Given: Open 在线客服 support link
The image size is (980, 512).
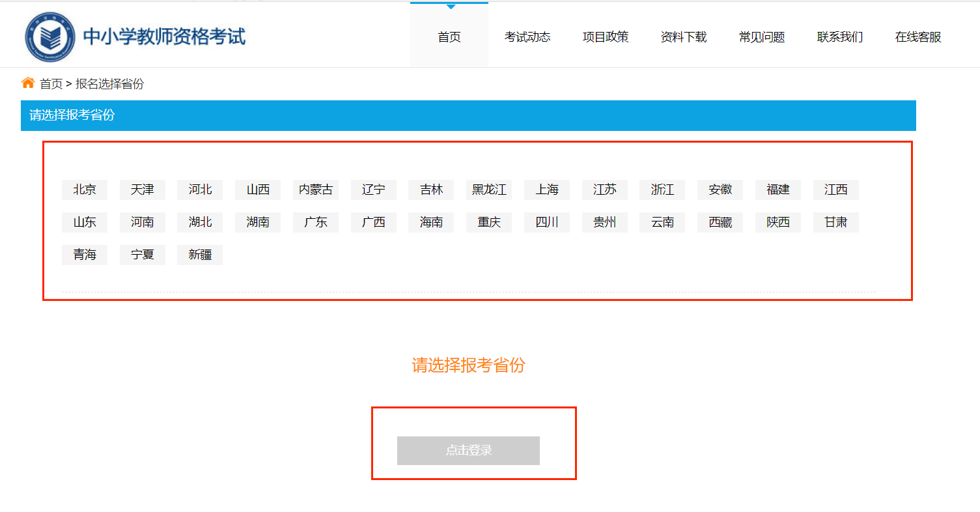Looking at the screenshot, I should coord(918,37).
